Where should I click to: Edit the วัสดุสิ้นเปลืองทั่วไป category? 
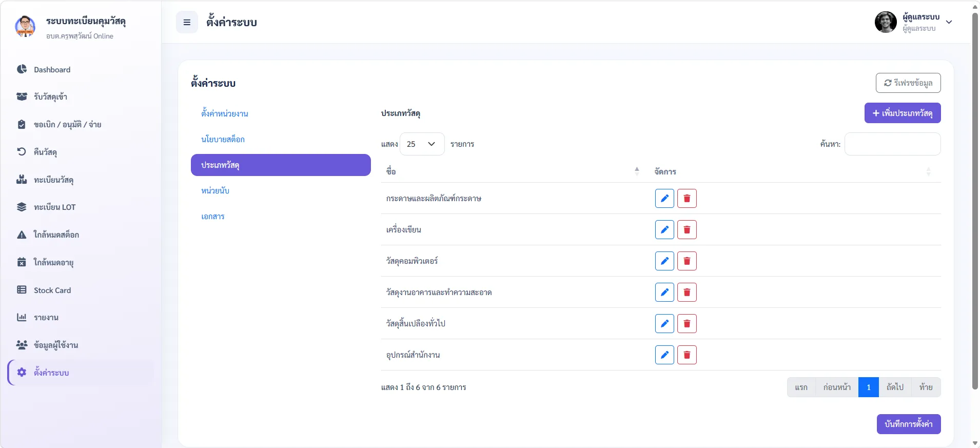tap(664, 324)
